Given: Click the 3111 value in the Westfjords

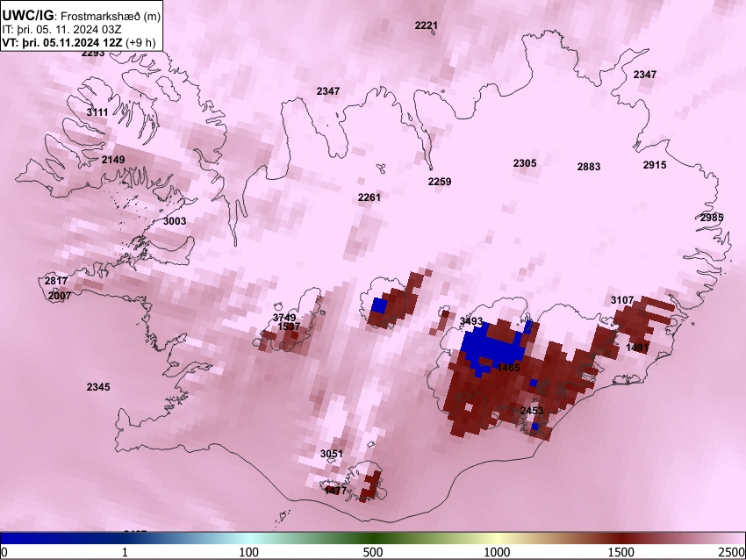Looking at the screenshot, I should (x=97, y=112).
